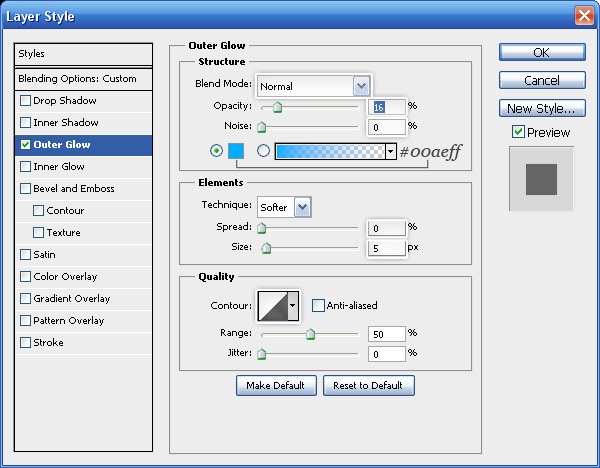This screenshot has height=468, width=600.
Task: Enable the Satin checkbox
Action: point(26,254)
